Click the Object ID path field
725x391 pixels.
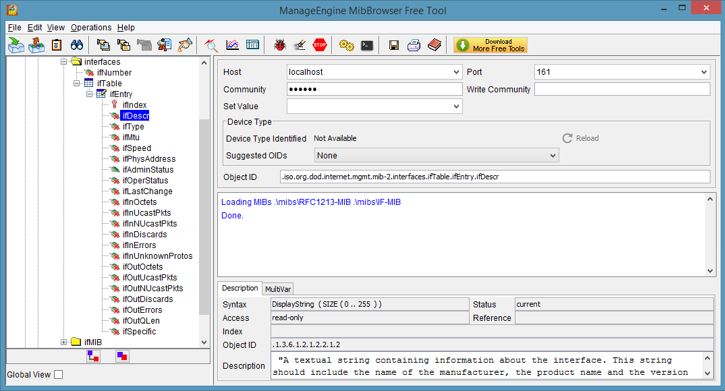click(495, 177)
